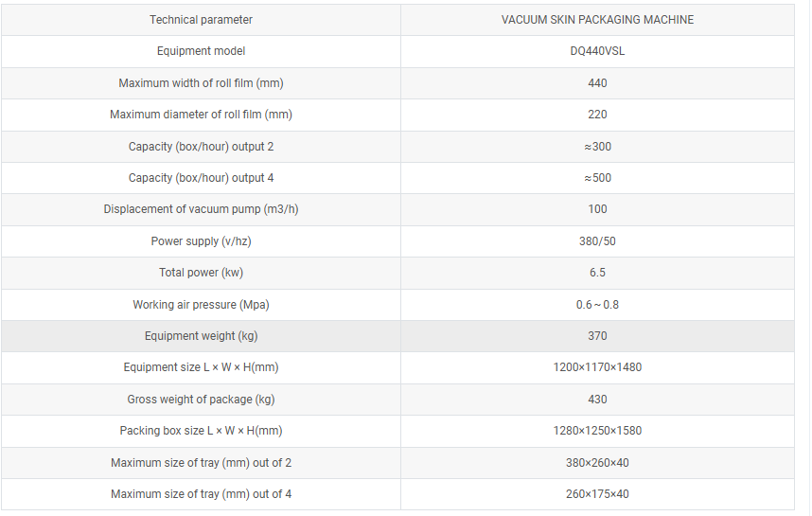This screenshot has width=812, height=516.
Task: Select the 380/50 power supply value
Action: pyautogui.click(x=597, y=241)
